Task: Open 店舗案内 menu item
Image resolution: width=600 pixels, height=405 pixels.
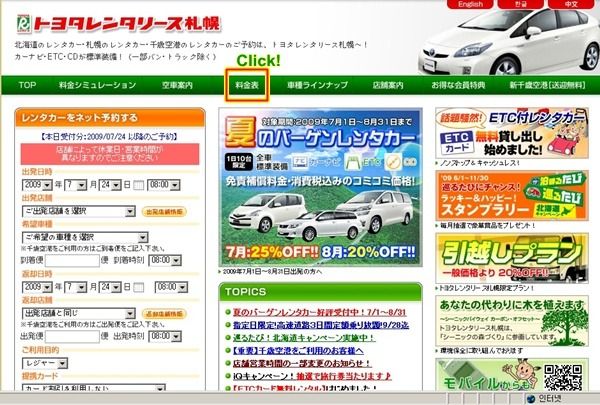Action: coord(388,85)
